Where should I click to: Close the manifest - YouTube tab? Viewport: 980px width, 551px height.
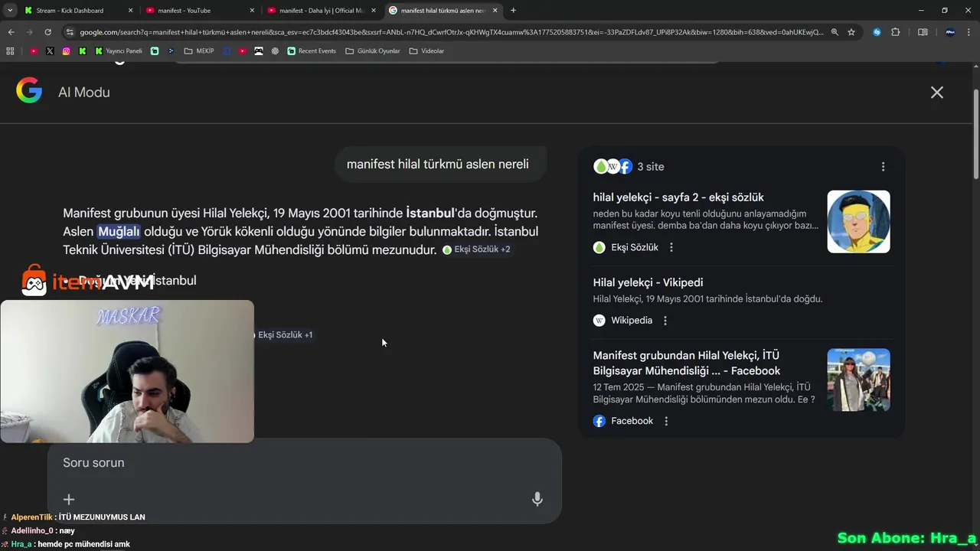252,11
